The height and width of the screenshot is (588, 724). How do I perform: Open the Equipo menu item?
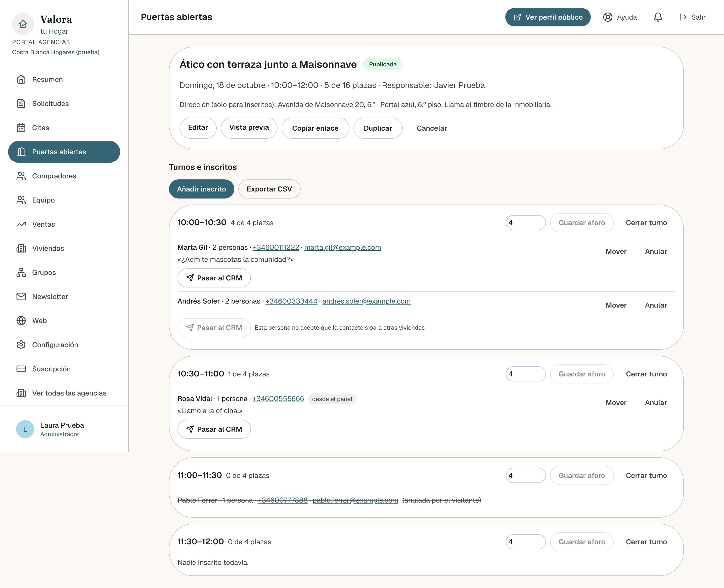coord(64,200)
